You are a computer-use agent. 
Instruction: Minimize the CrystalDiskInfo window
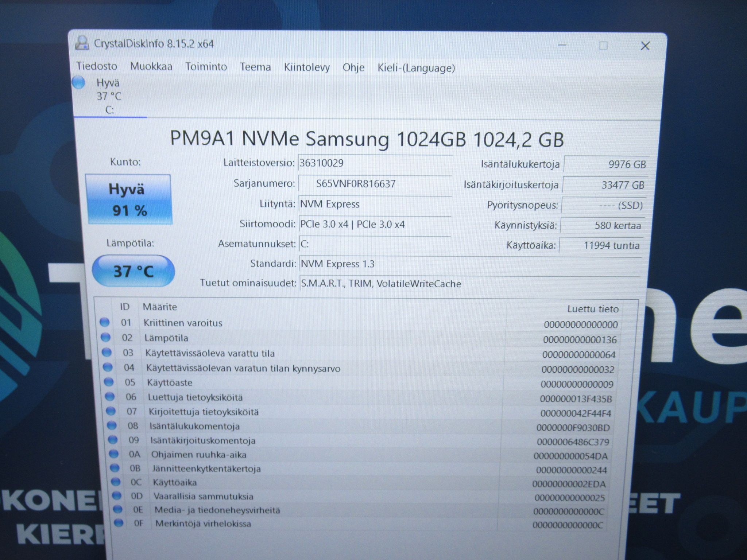[562, 45]
